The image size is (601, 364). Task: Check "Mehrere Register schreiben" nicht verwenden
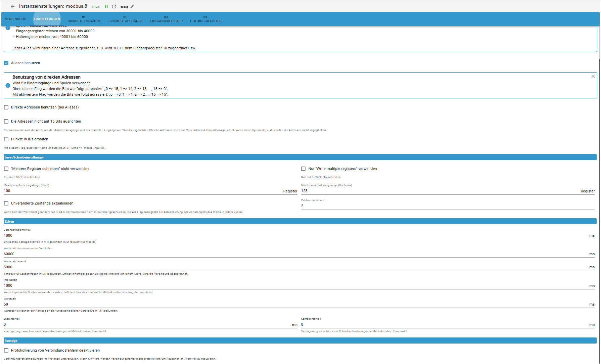pyautogui.click(x=6, y=169)
